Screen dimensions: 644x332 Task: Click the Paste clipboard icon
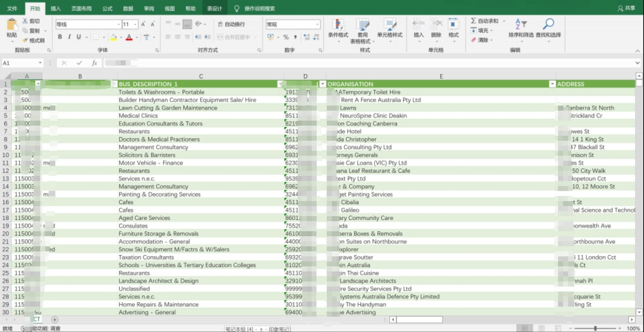(12, 25)
